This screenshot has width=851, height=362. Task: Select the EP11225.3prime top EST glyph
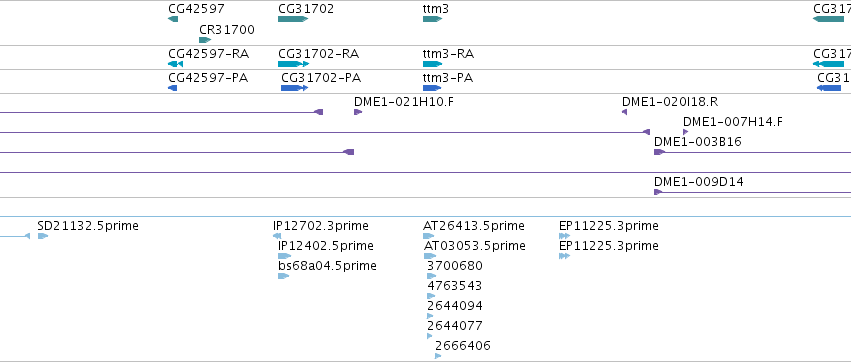[x=564, y=236]
